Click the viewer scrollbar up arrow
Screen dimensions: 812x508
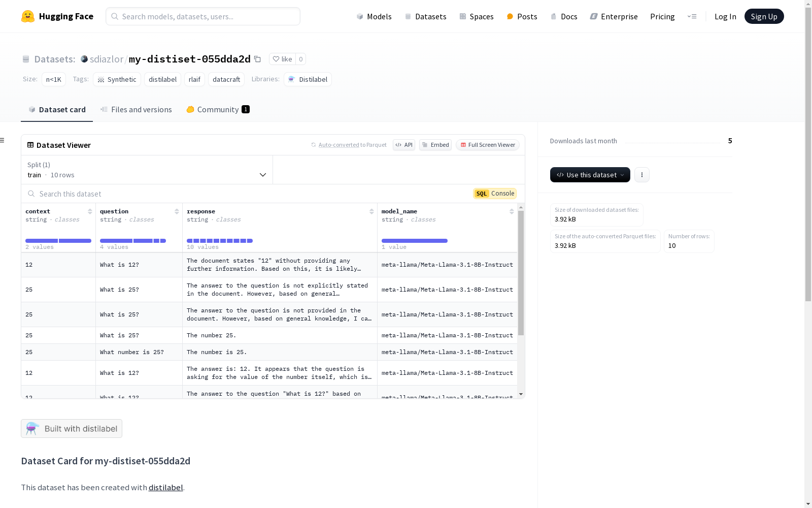(521, 207)
